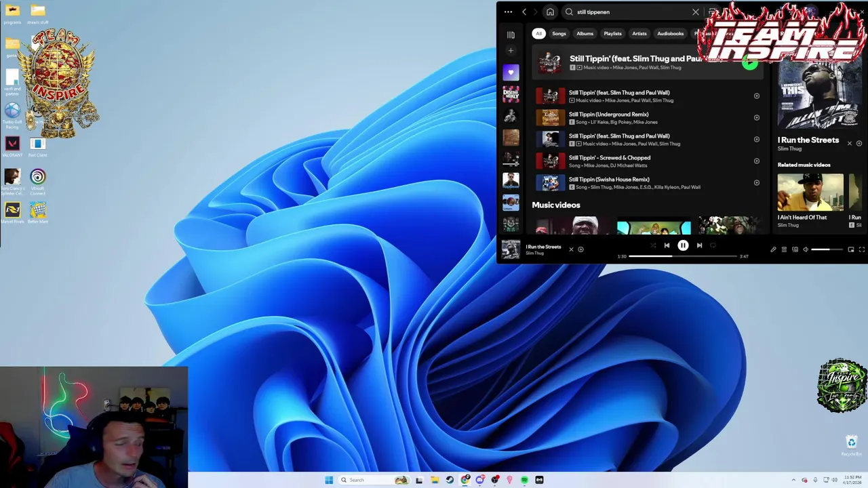Open Connect to a device icon
Image resolution: width=868 pixels, height=488 pixels.
795,249
